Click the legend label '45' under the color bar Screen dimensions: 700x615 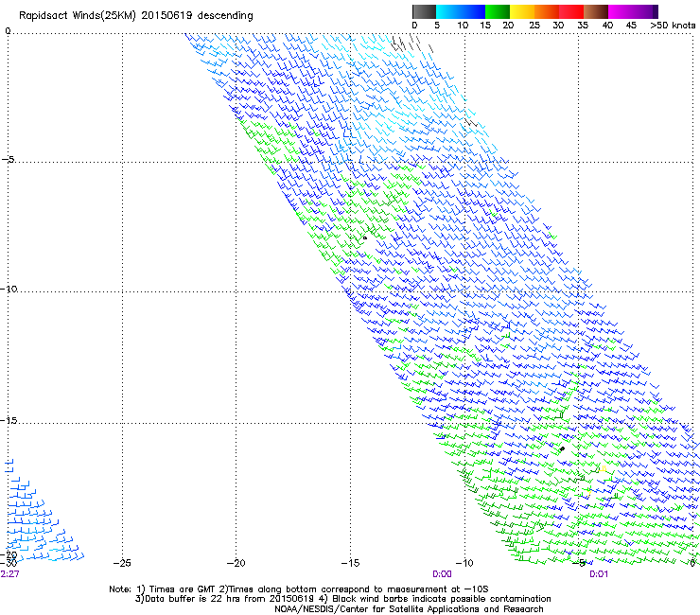click(631, 26)
